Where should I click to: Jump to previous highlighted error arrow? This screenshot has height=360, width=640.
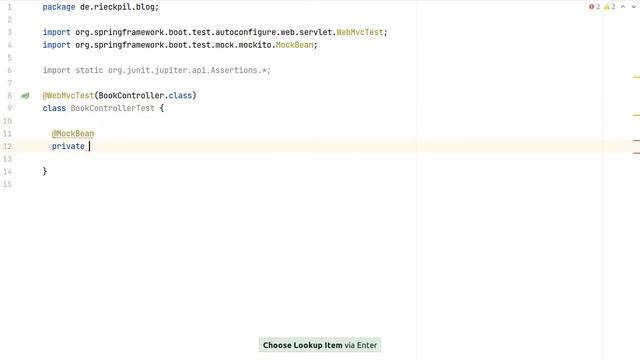click(623, 7)
